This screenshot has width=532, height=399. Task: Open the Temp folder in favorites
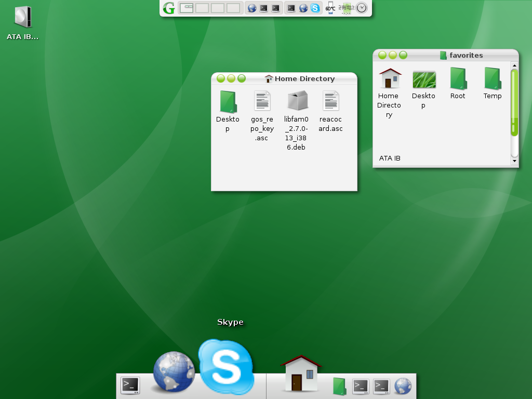point(493,83)
